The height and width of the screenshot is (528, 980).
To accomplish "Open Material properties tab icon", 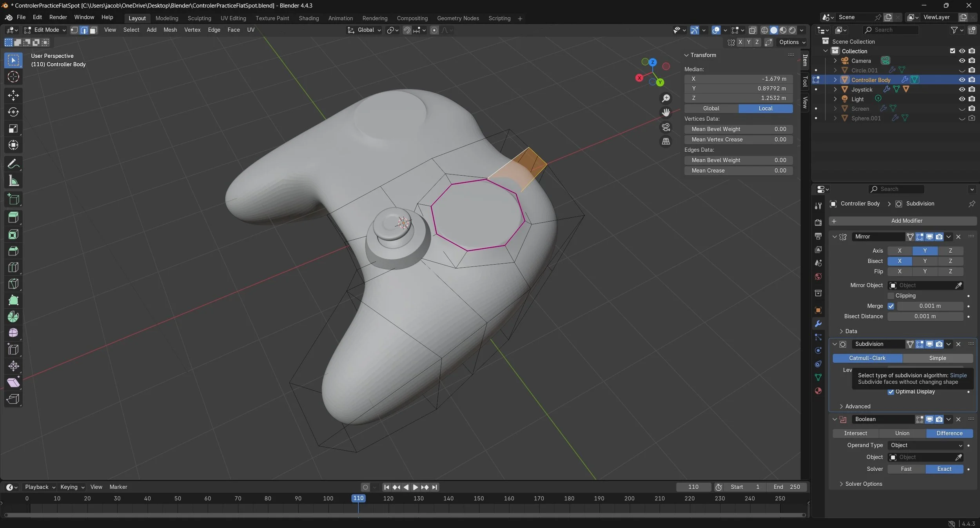I will [x=818, y=391].
